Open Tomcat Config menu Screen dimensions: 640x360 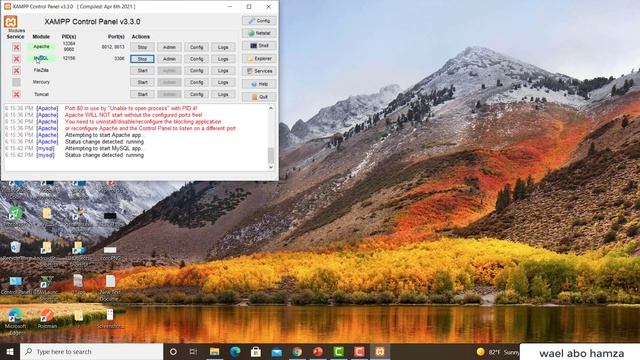(x=196, y=94)
